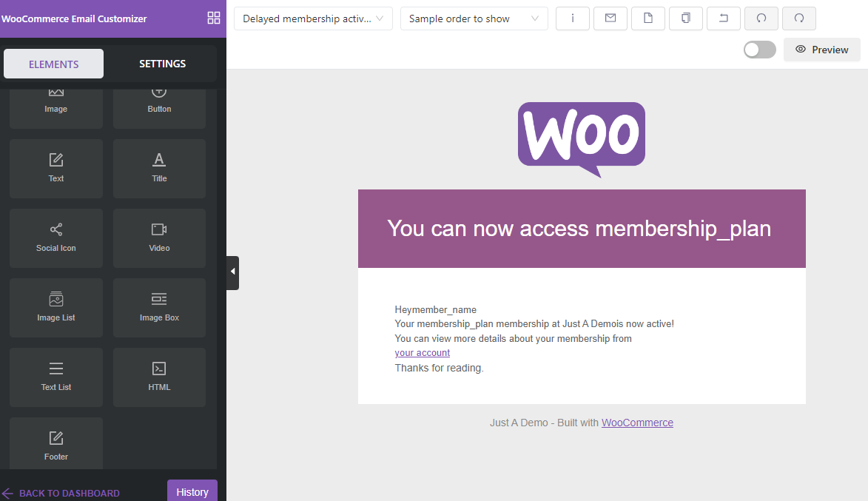Open the History panel
Viewport: 868px width, 501px height.
(x=192, y=491)
